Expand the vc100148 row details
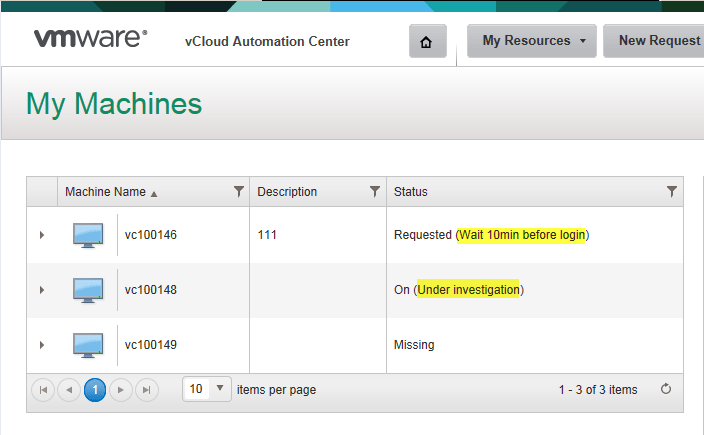This screenshot has height=435, width=704. [42, 290]
